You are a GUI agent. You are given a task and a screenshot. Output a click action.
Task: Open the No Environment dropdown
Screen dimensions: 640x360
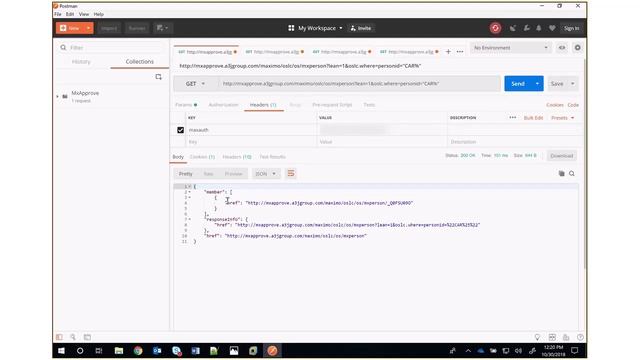[x=510, y=48]
